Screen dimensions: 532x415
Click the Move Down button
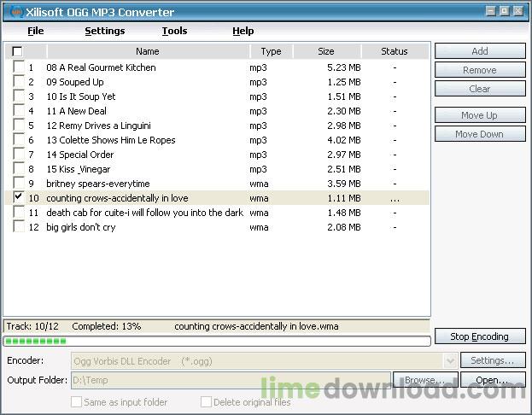tap(480, 134)
